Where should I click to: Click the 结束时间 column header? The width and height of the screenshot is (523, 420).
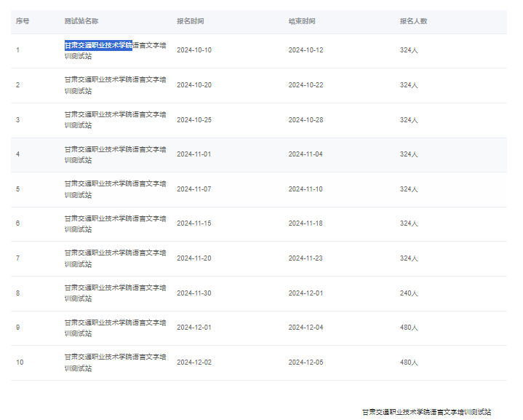(302, 21)
